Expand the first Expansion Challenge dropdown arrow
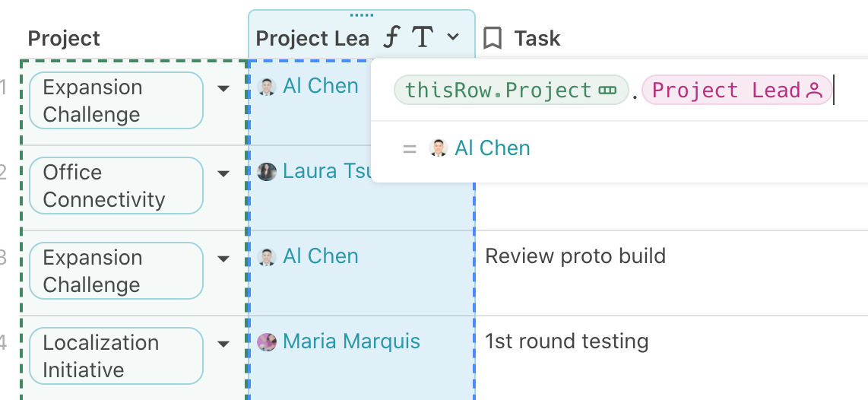Screen dimensions: 868x400 point(223,89)
